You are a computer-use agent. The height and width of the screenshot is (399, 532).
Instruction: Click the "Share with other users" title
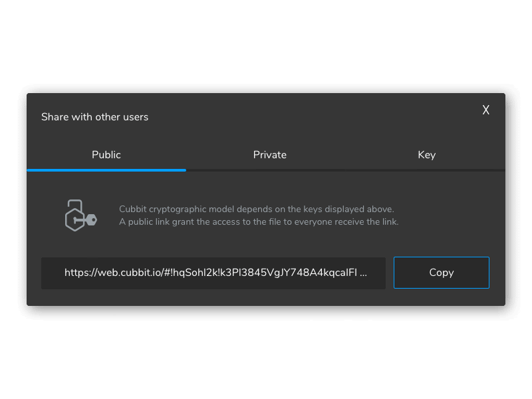click(x=94, y=117)
